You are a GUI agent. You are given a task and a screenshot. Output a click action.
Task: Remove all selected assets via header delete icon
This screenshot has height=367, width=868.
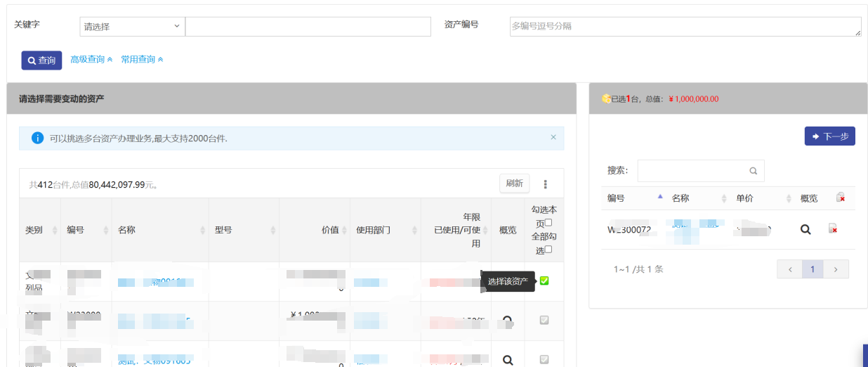click(x=840, y=198)
